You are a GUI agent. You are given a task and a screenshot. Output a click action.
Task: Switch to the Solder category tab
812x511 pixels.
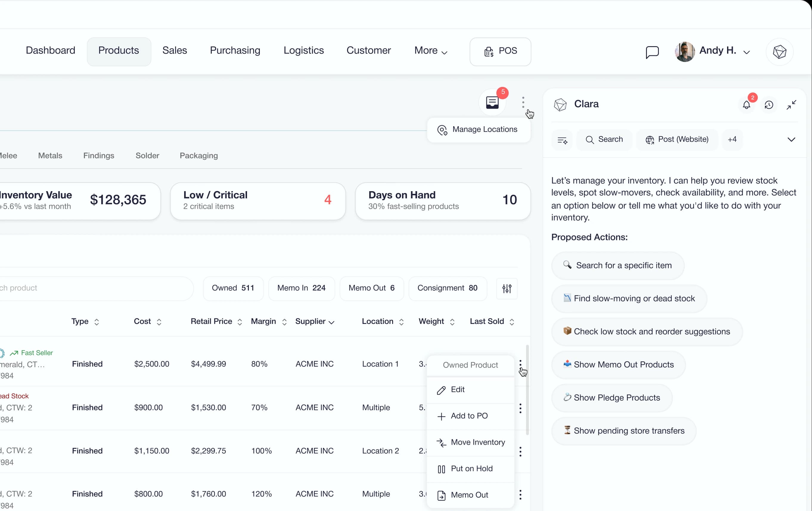(148, 156)
